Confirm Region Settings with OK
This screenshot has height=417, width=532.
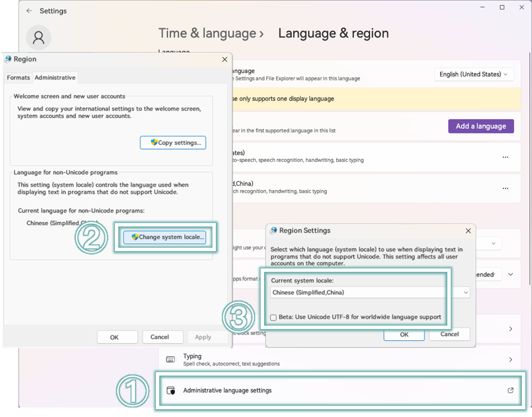(404, 335)
